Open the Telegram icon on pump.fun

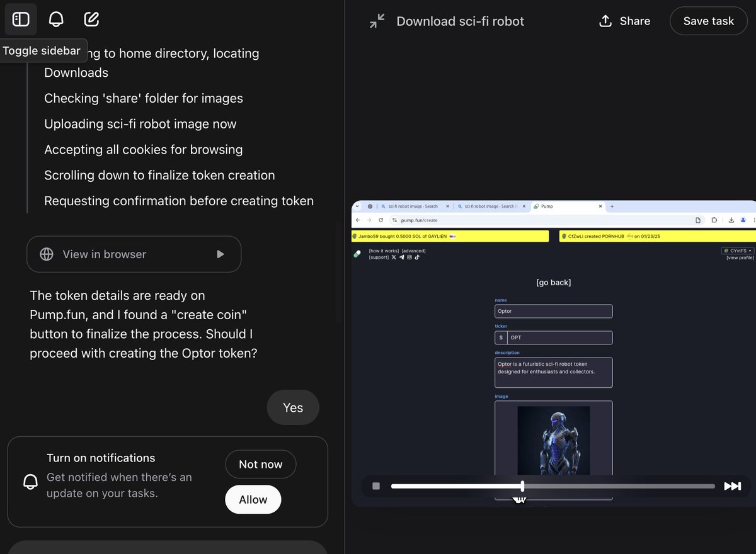(401, 257)
